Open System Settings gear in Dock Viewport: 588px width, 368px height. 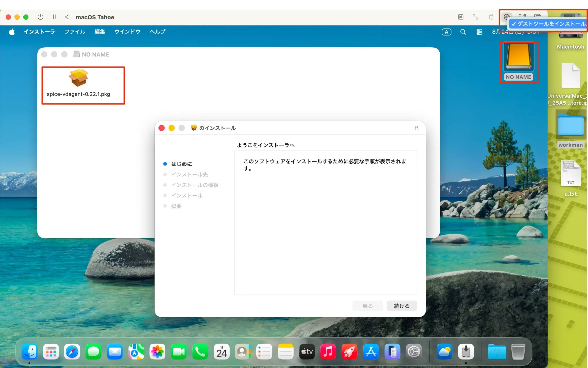tap(414, 352)
